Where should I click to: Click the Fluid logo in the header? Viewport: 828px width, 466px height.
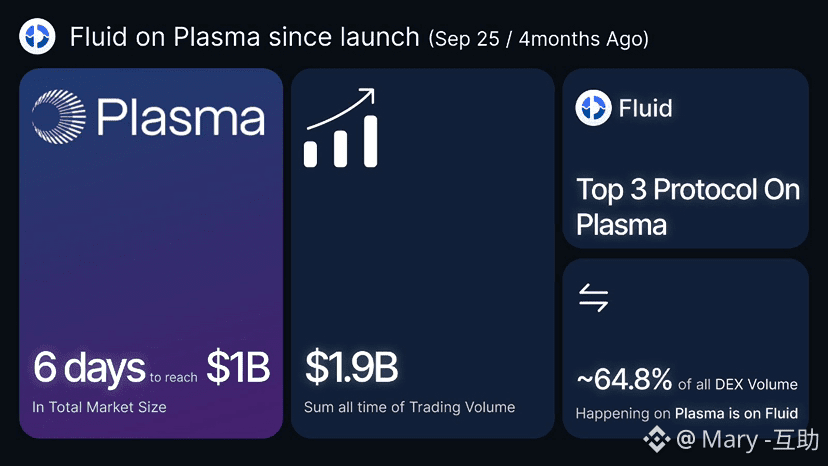[x=38, y=38]
